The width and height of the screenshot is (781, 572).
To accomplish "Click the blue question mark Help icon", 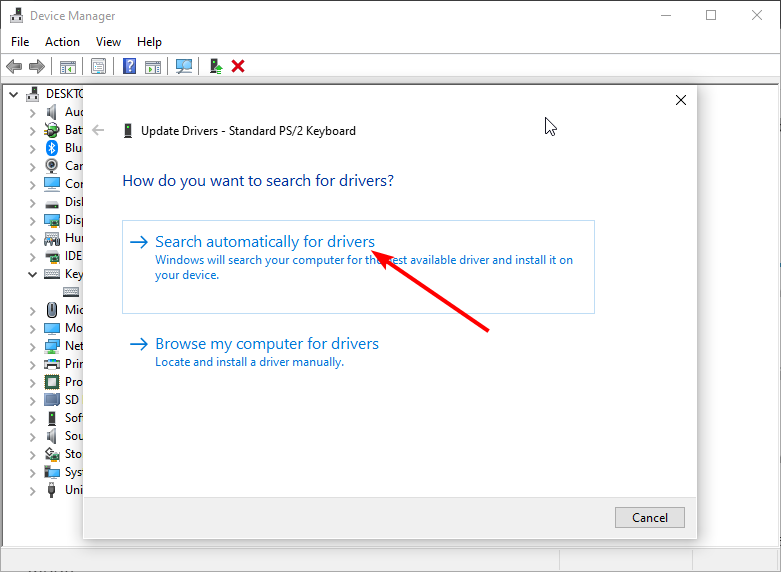I will tap(130, 66).
